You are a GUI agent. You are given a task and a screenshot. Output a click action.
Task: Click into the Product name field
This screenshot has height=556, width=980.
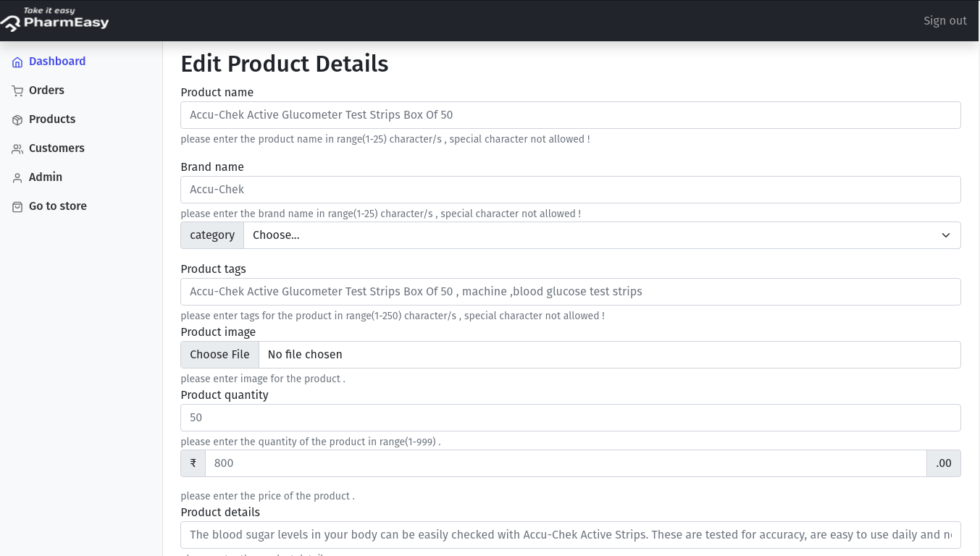pyautogui.click(x=570, y=115)
